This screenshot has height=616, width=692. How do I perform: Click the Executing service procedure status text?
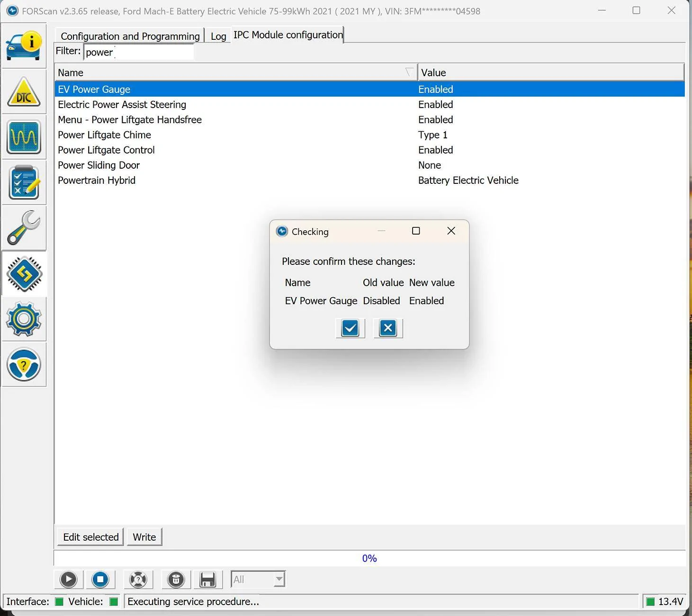click(x=193, y=601)
